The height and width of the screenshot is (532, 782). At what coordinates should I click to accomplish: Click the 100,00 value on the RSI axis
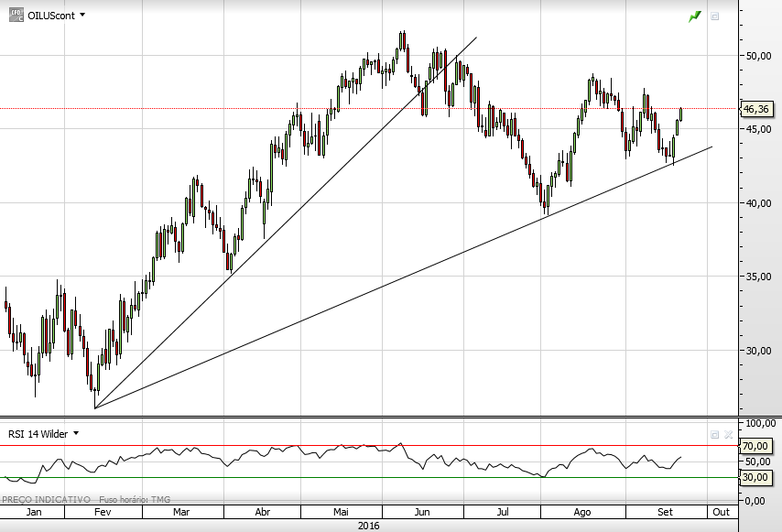(x=761, y=423)
